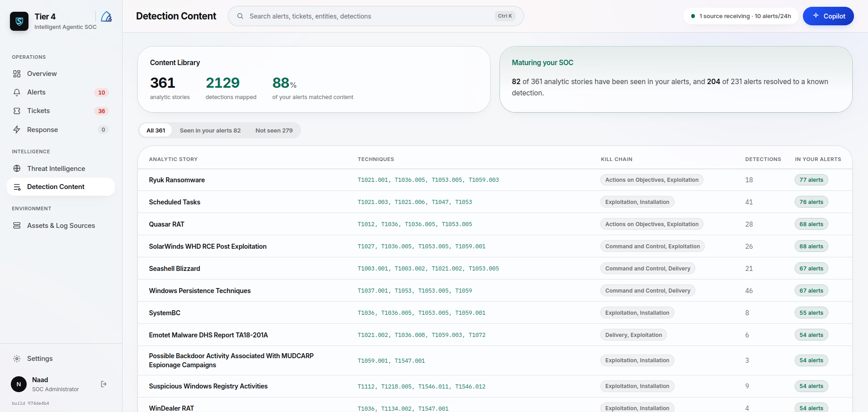Launch the Copilot button
The image size is (868, 412).
pyautogui.click(x=828, y=16)
